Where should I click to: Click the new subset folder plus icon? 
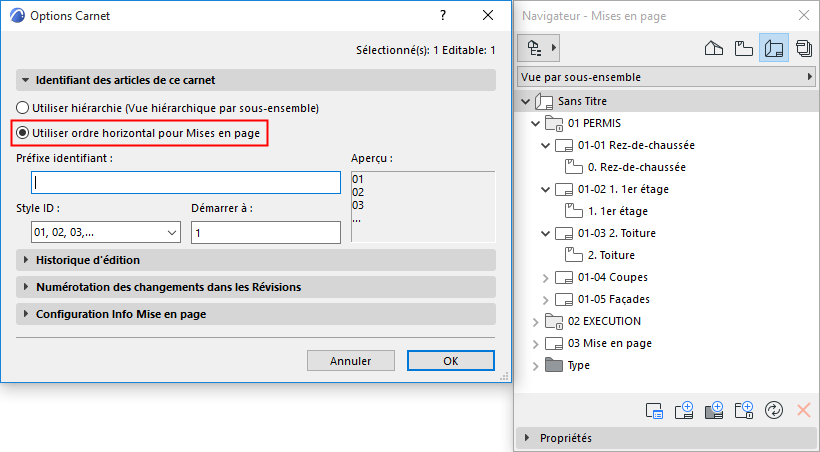(743, 409)
